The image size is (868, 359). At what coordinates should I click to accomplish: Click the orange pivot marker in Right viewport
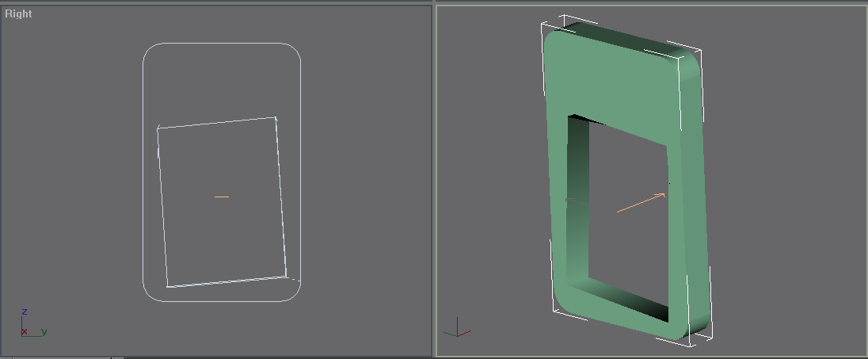point(222,197)
